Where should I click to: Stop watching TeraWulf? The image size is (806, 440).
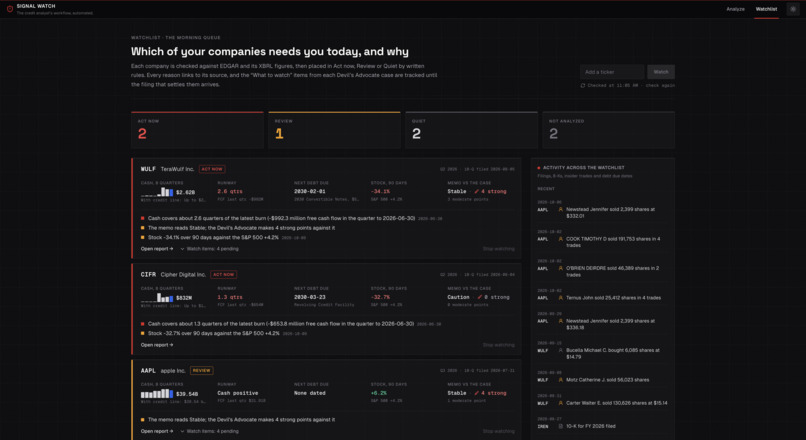coord(499,249)
